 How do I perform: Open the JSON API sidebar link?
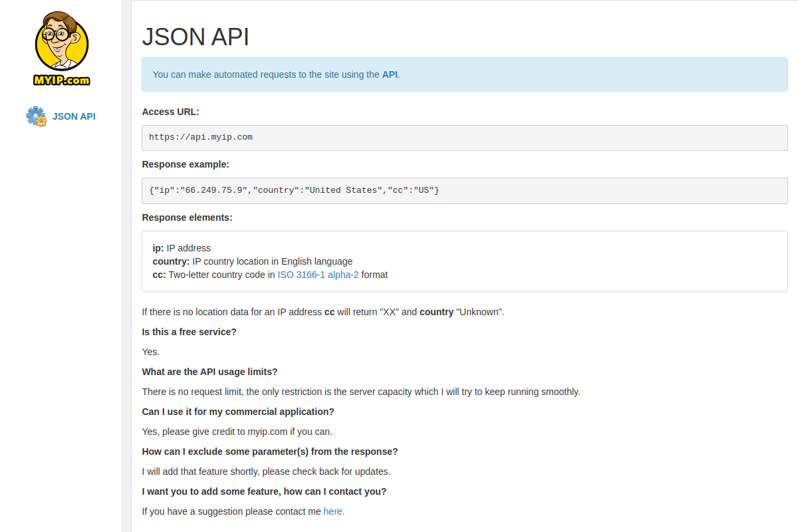tap(74, 116)
